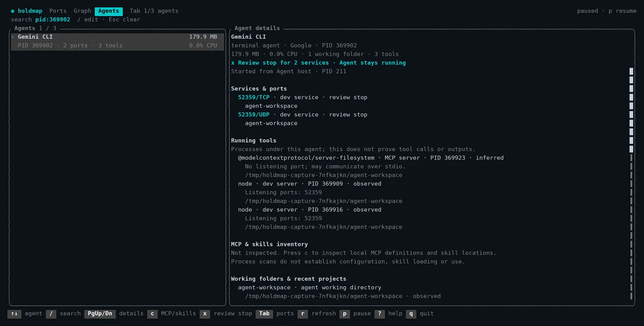Click the Tab ports shortcut key
This screenshot has width=644, height=326.
264,314
